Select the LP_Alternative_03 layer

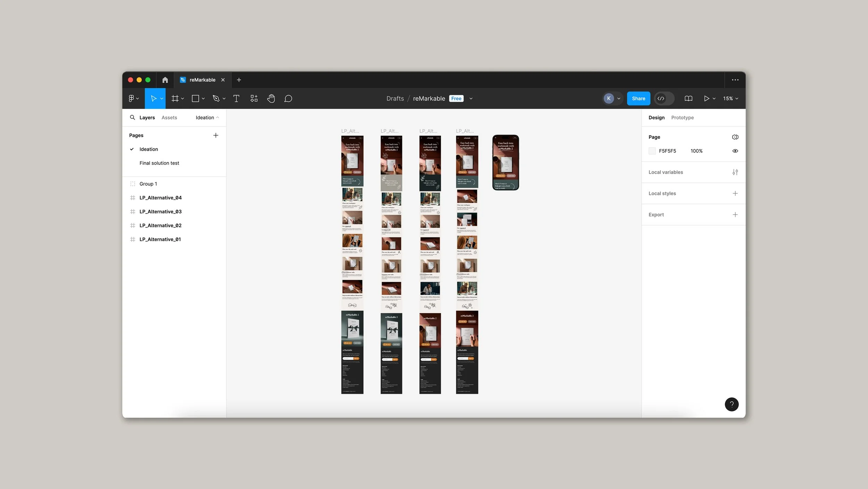coord(160,212)
